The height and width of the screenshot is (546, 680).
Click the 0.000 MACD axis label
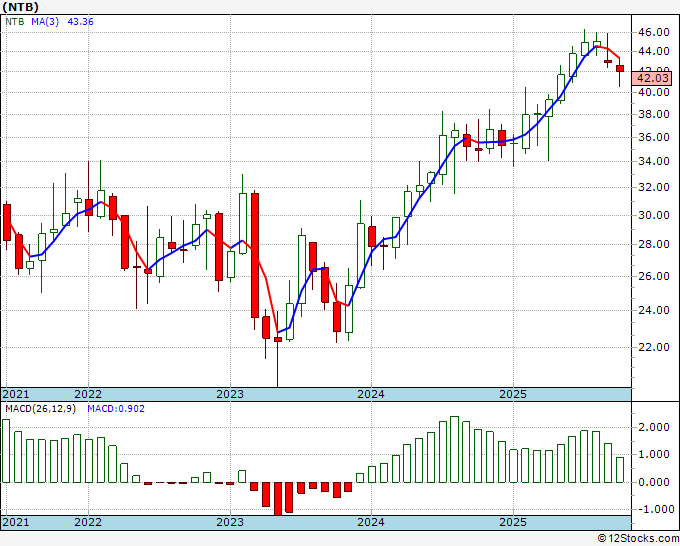click(653, 482)
